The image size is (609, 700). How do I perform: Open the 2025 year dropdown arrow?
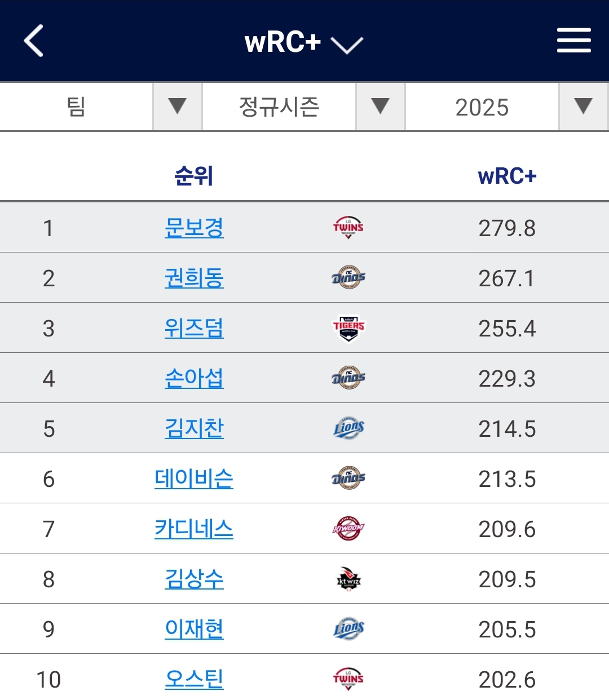[x=584, y=107]
